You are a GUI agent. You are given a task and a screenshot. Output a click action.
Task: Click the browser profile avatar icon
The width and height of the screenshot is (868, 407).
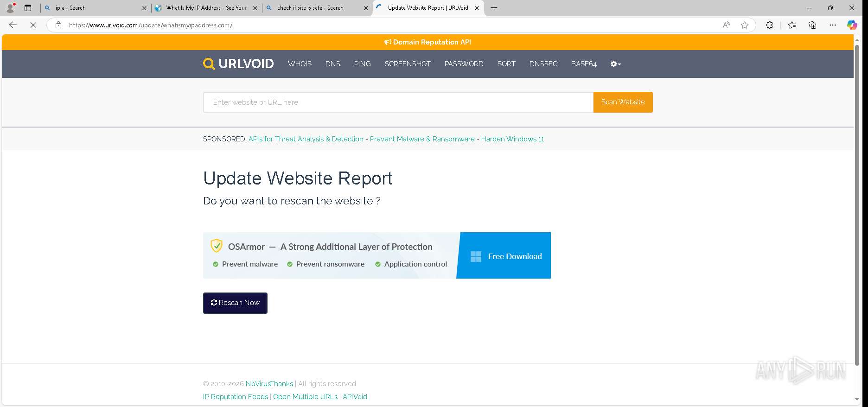point(10,8)
